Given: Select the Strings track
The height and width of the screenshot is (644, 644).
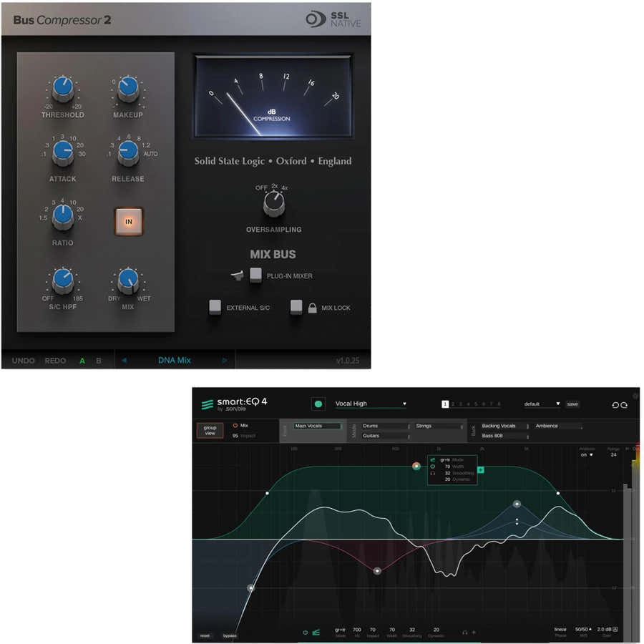Looking at the screenshot, I should tap(439, 426).
